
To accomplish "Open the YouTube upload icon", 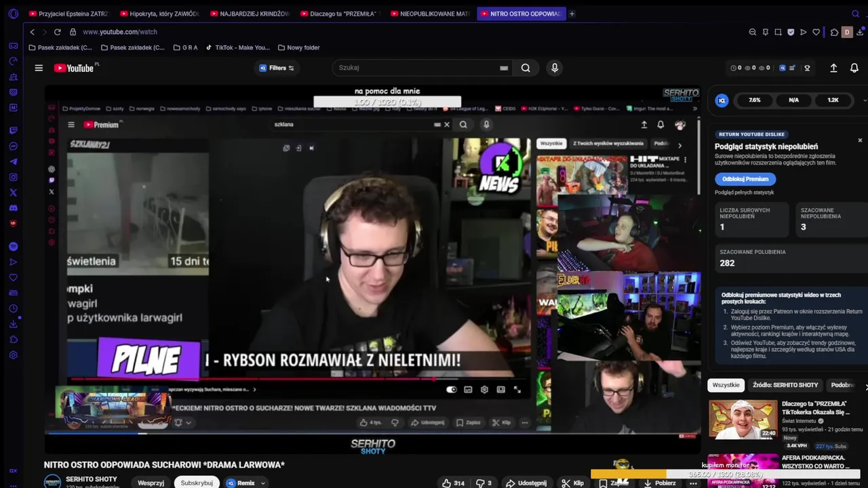I will coord(833,68).
